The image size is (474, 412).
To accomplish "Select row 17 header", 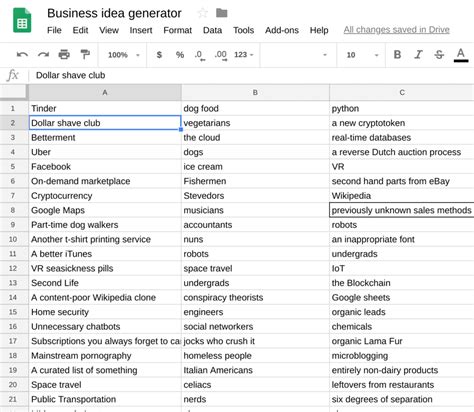I will [13, 341].
